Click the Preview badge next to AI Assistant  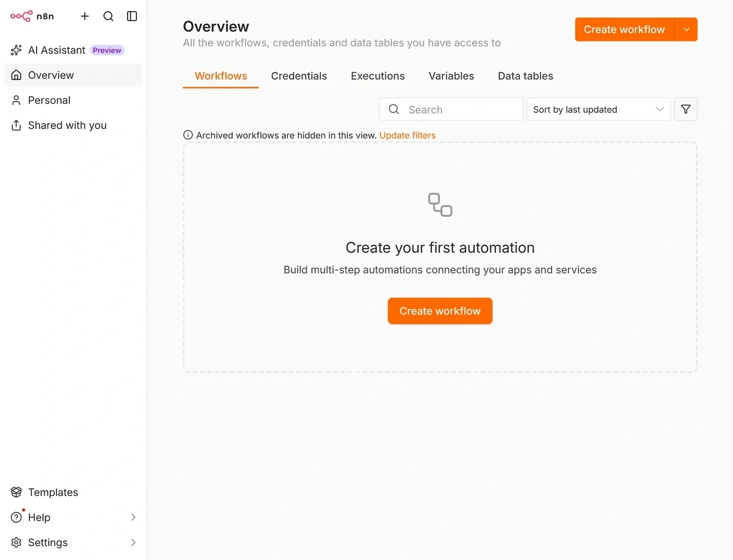click(107, 50)
